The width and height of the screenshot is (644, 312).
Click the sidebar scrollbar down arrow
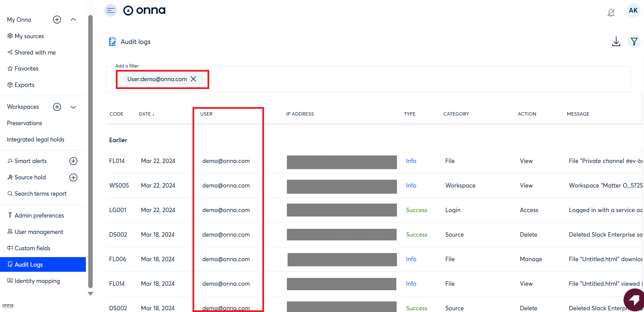tap(90, 294)
